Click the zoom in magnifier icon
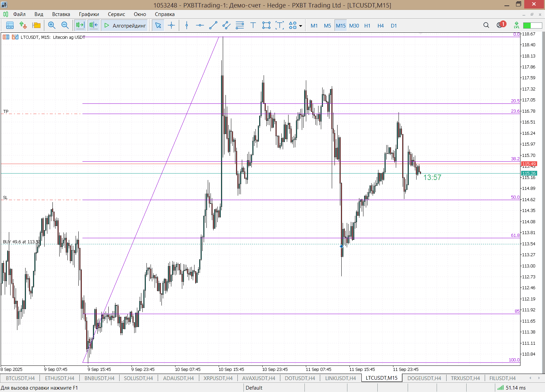The width and height of the screenshot is (545, 392). click(51, 26)
